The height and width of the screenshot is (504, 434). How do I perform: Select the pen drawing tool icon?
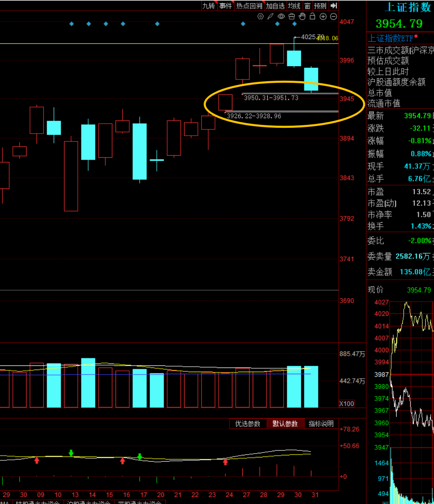click(271, 17)
